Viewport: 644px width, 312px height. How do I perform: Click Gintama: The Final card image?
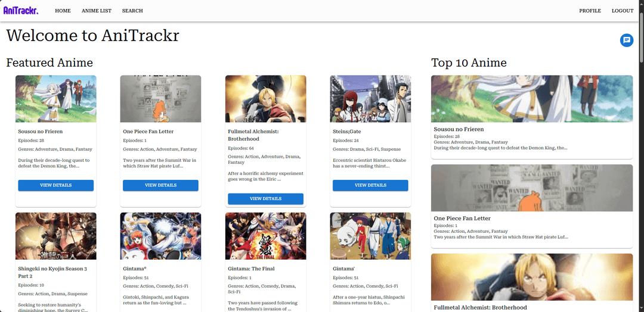266,236
